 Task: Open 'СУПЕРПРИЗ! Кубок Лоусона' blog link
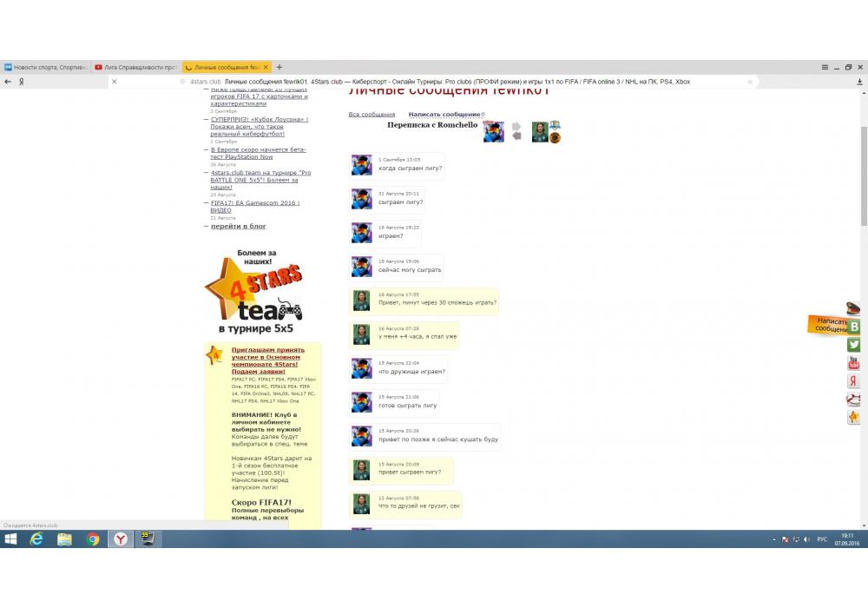pos(259,126)
